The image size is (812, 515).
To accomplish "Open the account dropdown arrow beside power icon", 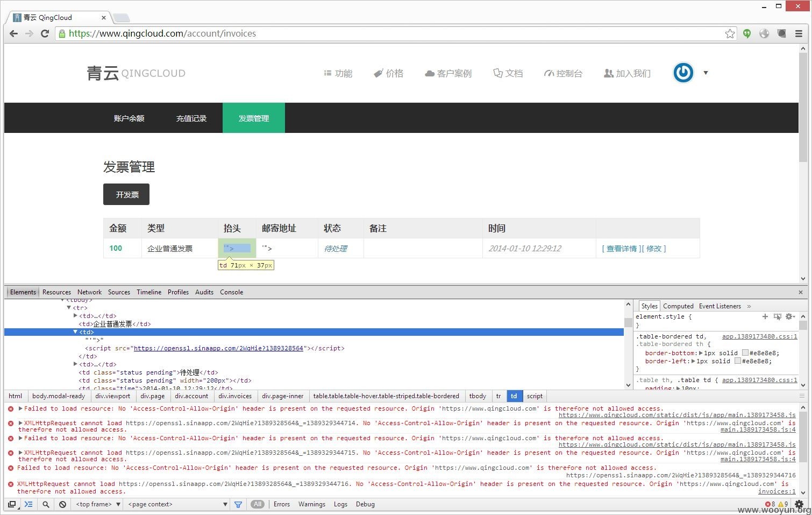I will point(706,73).
